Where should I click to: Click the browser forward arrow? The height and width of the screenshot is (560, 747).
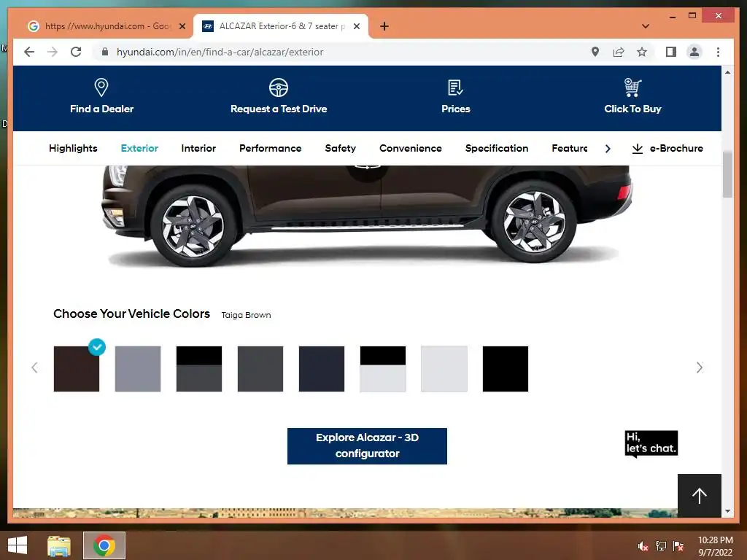pos(53,52)
